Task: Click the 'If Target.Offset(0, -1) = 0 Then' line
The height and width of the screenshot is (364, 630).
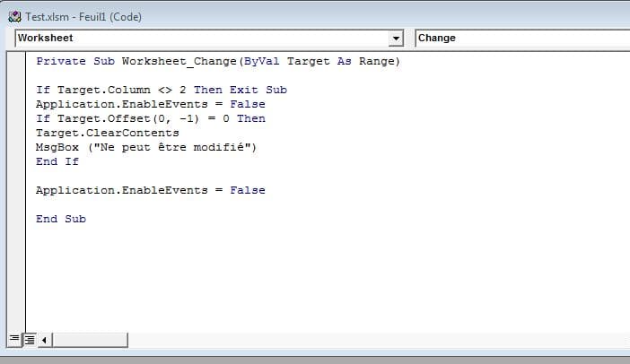Action: coord(151,118)
